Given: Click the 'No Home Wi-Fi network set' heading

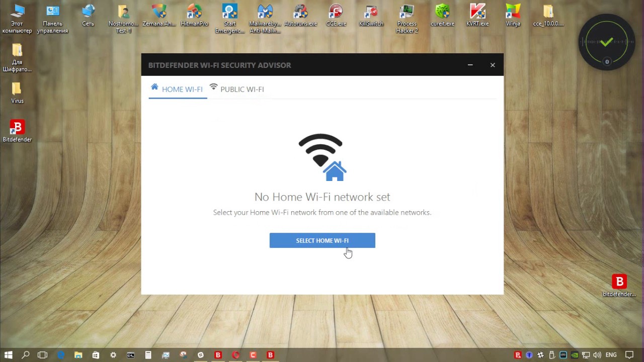Looking at the screenshot, I should [x=322, y=197].
